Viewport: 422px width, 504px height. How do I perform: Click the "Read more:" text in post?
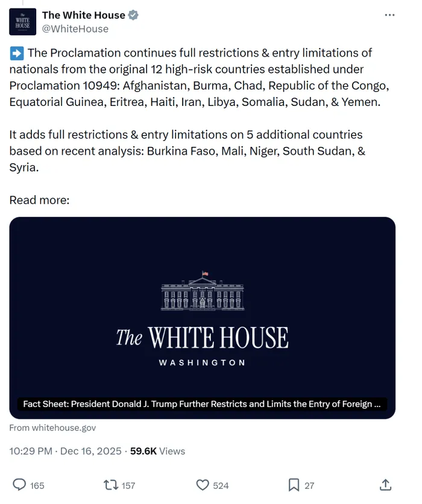click(x=39, y=200)
